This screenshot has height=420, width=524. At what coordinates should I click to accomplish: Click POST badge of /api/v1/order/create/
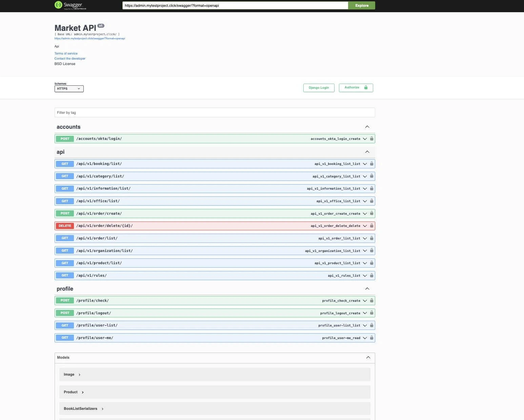[x=65, y=213]
